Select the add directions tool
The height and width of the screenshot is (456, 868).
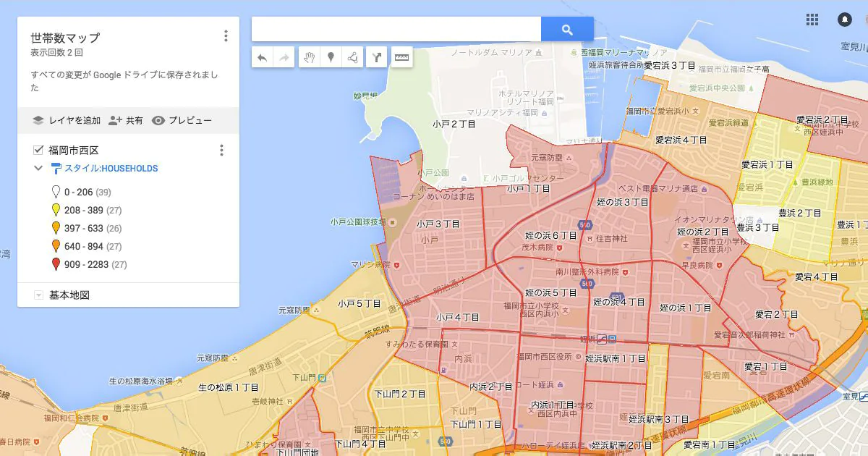[x=376, y=57]
